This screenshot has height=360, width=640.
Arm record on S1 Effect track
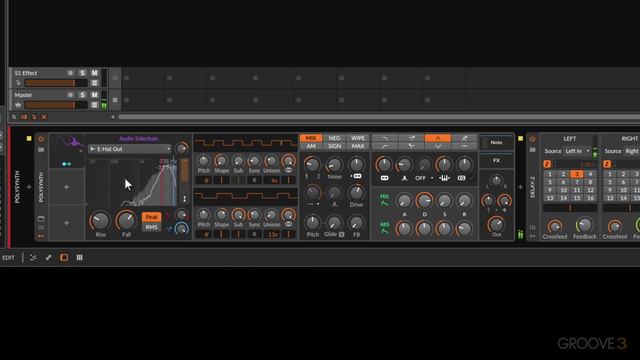[x=70, y=73]
